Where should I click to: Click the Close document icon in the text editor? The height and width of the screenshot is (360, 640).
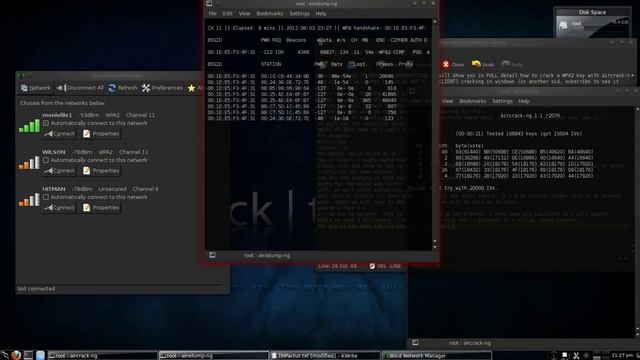coord(446,64)
